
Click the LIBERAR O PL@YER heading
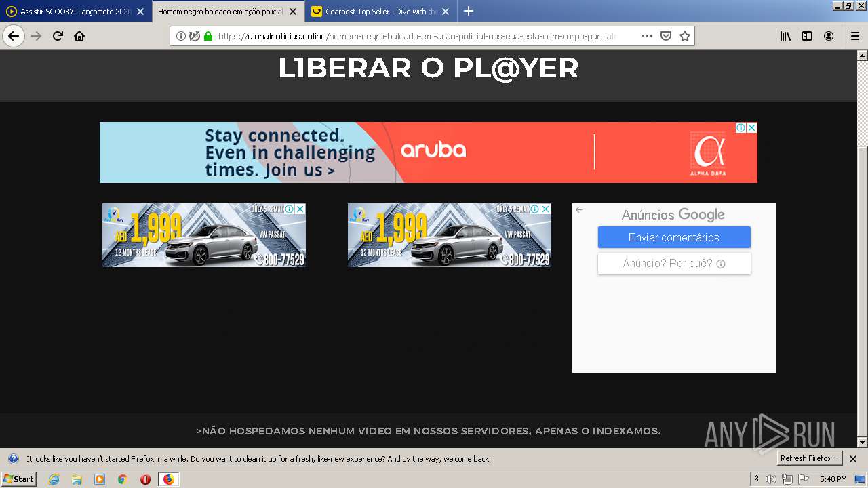(x=429, y=68)
